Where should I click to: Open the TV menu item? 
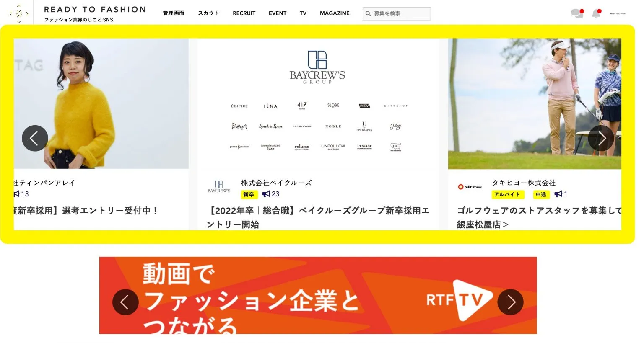pyautogui.click(x=303, y=13)
